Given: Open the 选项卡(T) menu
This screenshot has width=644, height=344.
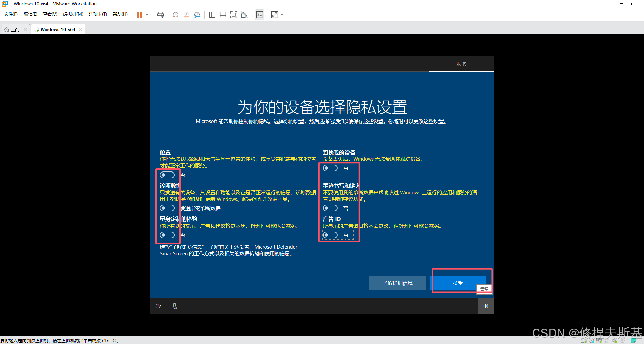Looking at the screenshot, I should 98,14.
